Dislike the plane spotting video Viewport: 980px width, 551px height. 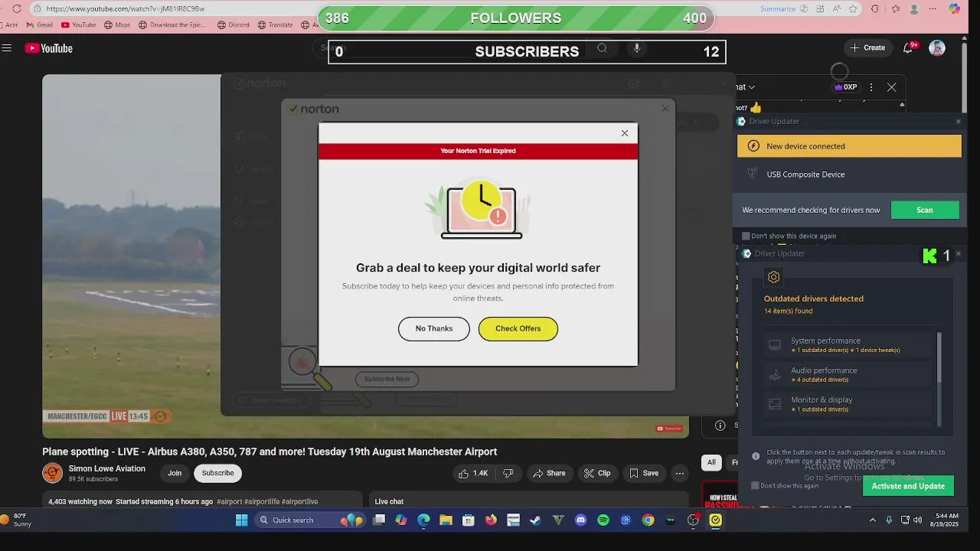(508, 473)
